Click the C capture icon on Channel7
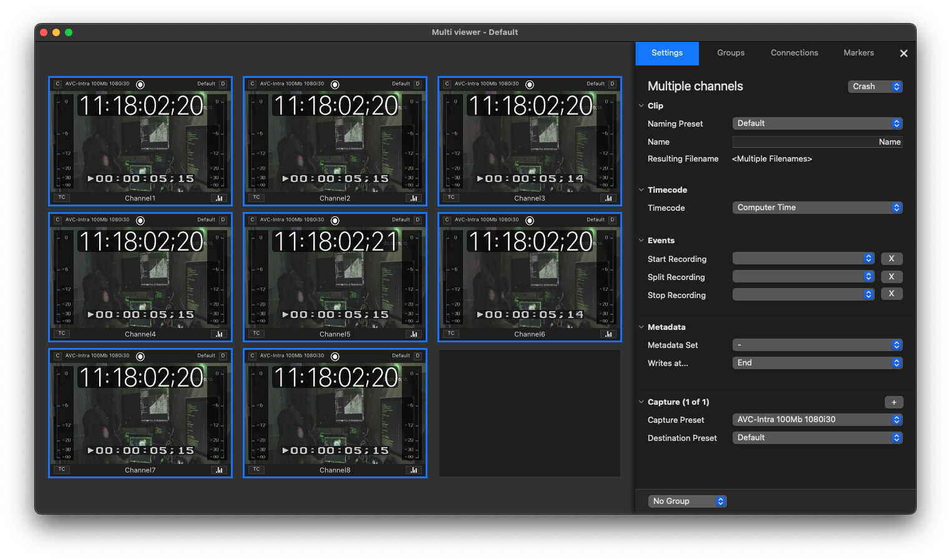Screen dimensions: 951x560 [57, 356]
